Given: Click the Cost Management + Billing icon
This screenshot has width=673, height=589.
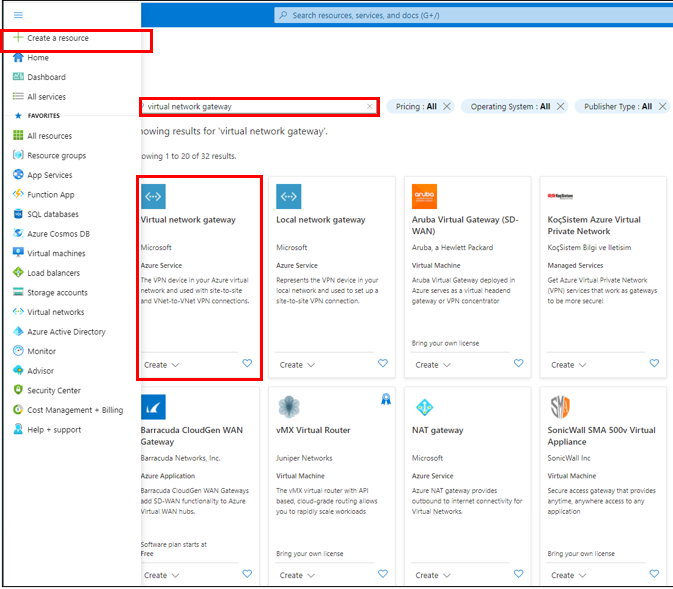Looking at the screenshot, I should [x=18, y=410].
